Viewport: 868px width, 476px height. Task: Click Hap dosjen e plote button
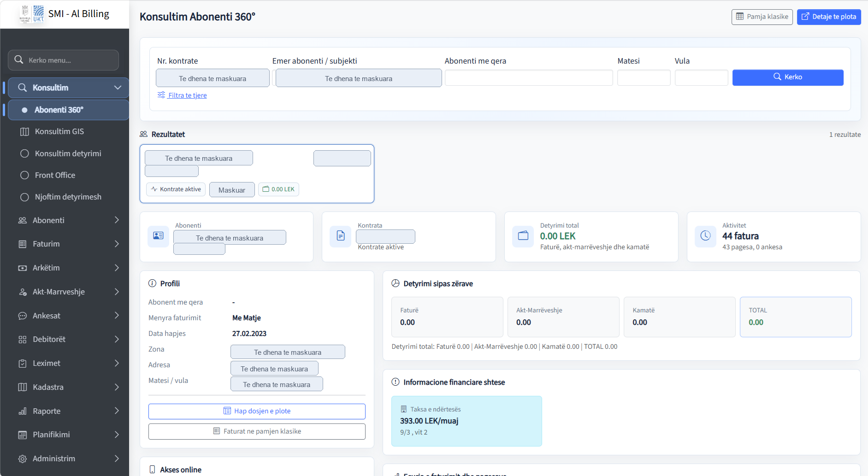tap(257, 411)
